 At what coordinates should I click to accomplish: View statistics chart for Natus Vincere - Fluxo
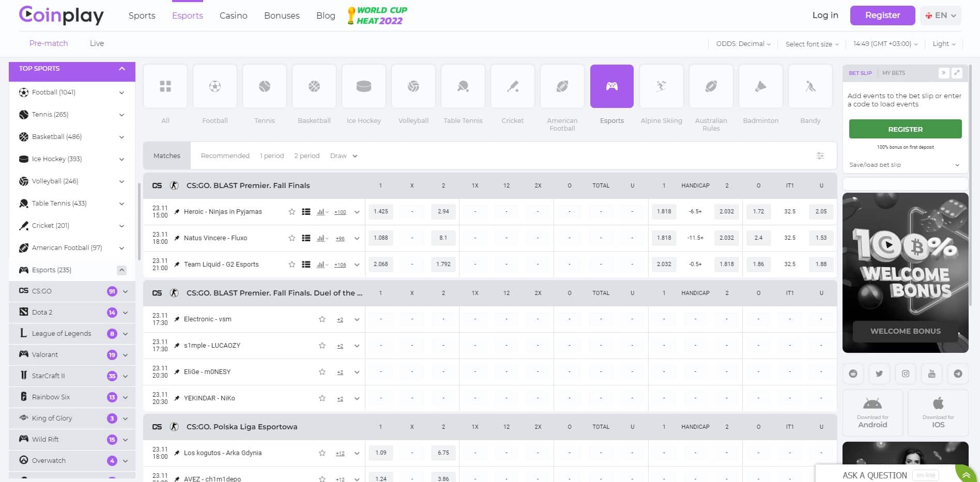(321, 238)
